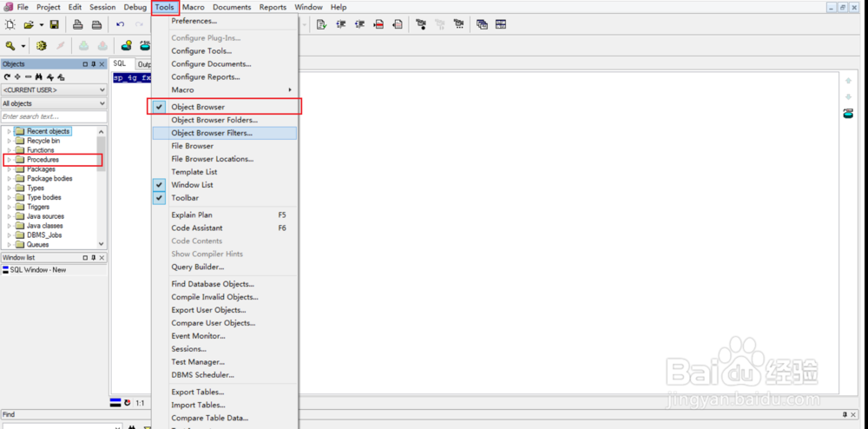Click the Undo arrow icon
This screenshot has width=868, height=429.
(x=120, y=24)
